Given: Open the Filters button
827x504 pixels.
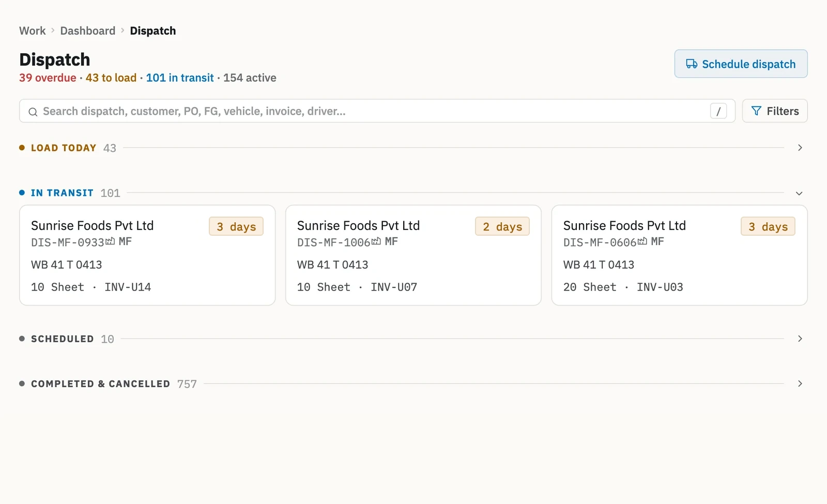Looking at the screenshot, I should point(775,111).
